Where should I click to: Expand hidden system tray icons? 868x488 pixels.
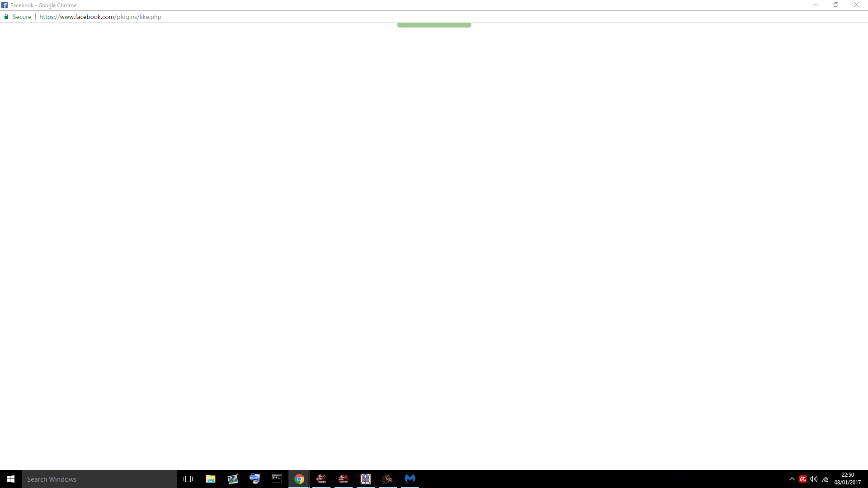tap(792, 479)
